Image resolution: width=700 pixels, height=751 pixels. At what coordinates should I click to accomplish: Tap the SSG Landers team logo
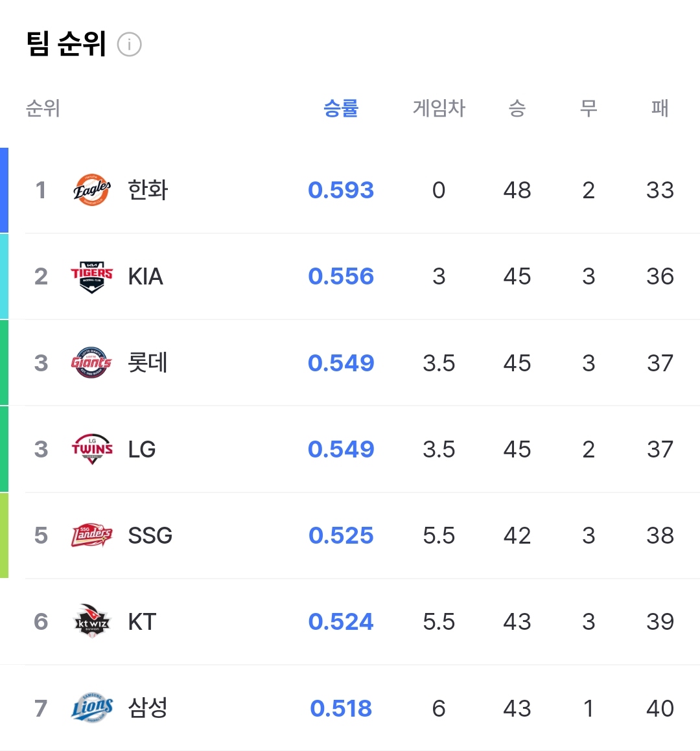[x=91, y=535]
